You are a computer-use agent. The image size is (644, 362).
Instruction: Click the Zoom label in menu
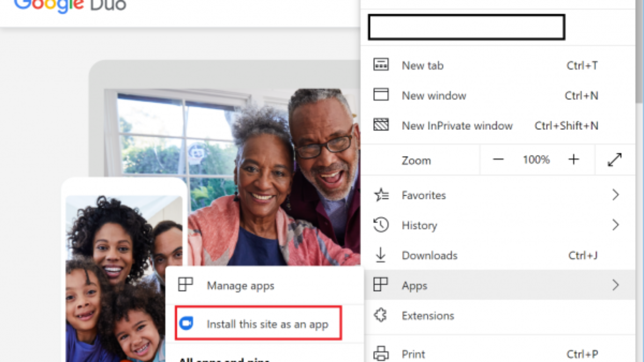416,160
